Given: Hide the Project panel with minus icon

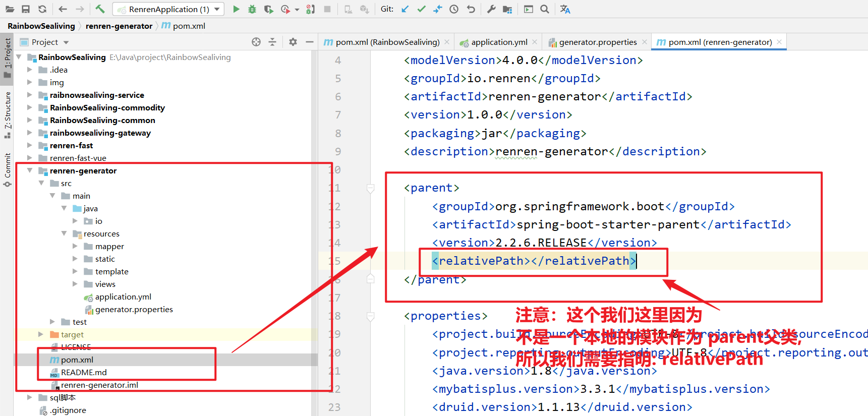Looking at the screenshot, I should coord(310,42).
